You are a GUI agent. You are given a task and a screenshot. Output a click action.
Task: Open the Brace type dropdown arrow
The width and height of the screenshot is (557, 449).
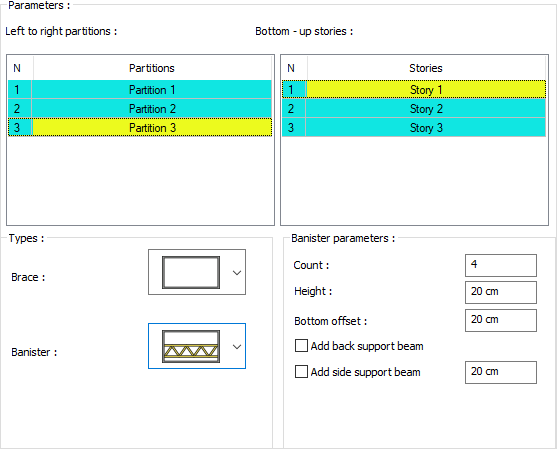pyautogui.click(x=237, y=272)
